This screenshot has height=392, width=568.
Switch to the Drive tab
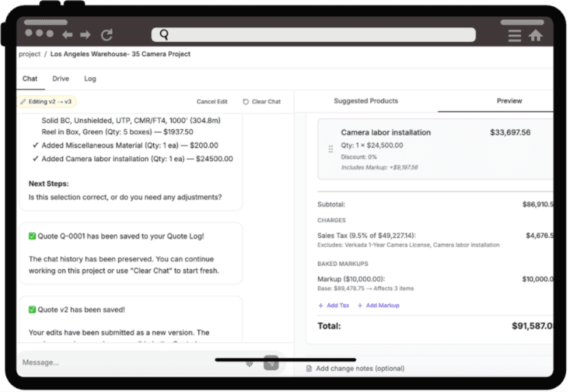[x=61, y=79]
